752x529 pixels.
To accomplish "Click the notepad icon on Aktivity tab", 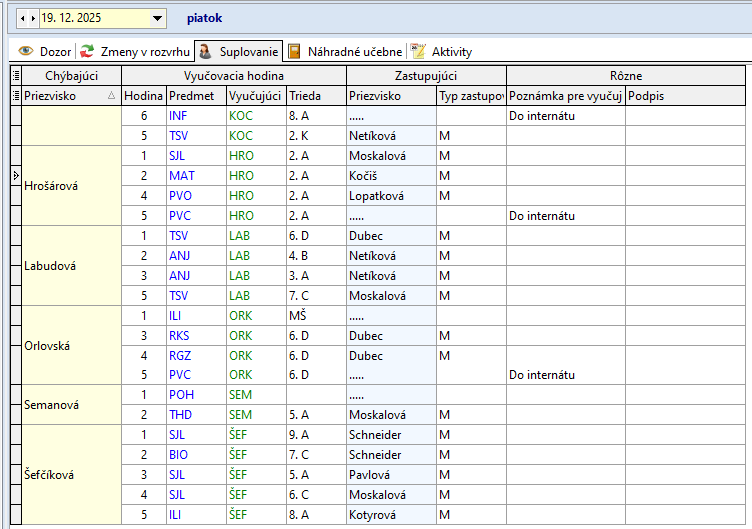I will click(x=419, y=51).
